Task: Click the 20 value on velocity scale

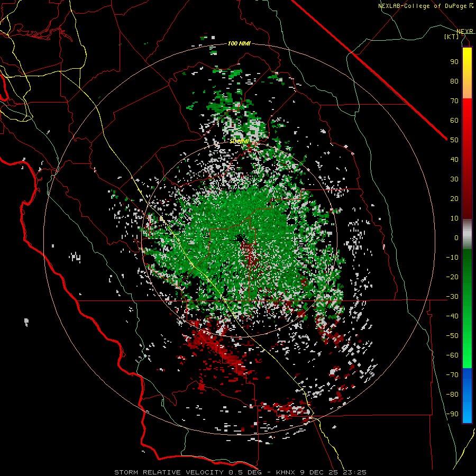Action: pyautogui.click(x=454, y=199)
